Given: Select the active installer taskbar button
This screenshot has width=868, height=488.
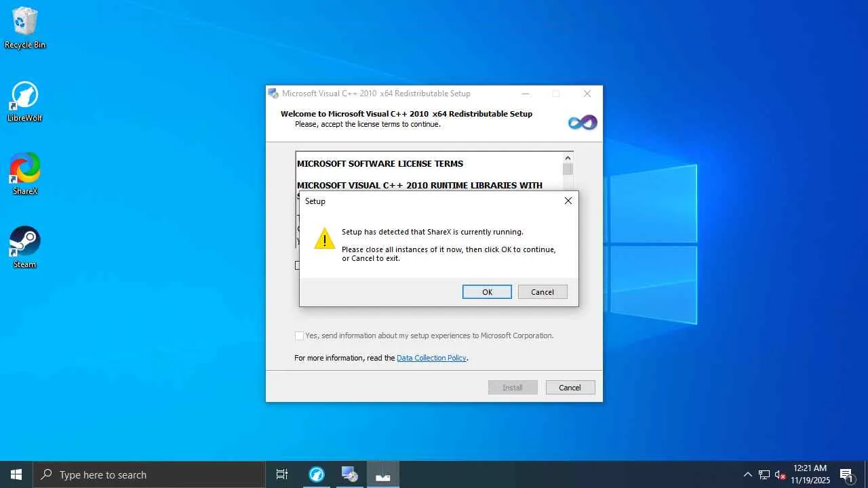Looking at the screenshot, I should [383, 474].
